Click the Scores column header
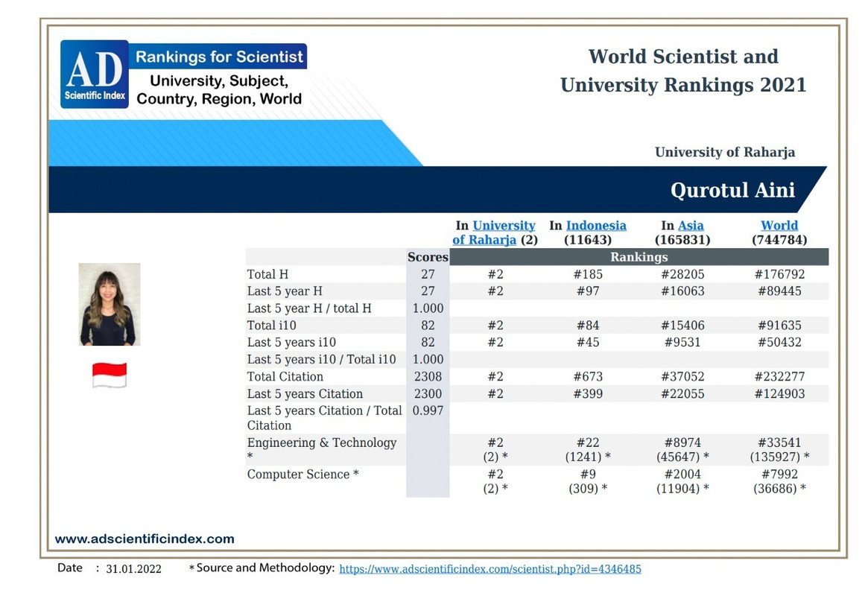Image resolution: width=868 pixels, height=596 pixels. pos(428,257)
